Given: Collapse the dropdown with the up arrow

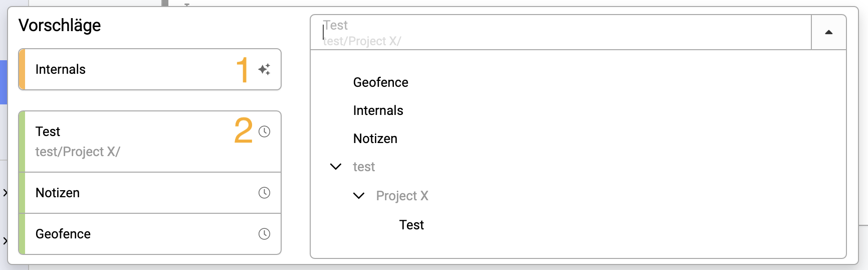Looking at the screenshot, I should pos(828,32).
